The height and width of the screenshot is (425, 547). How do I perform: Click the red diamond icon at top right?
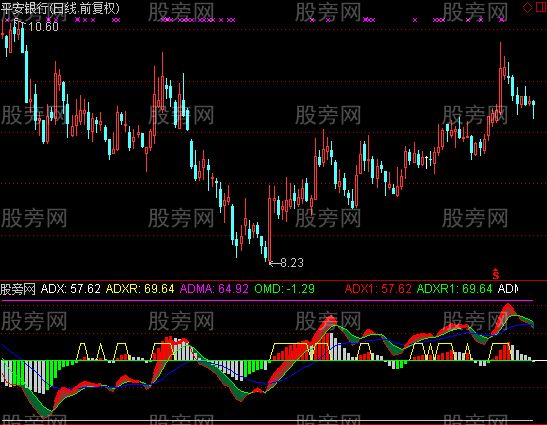click(x=527, y=7)
